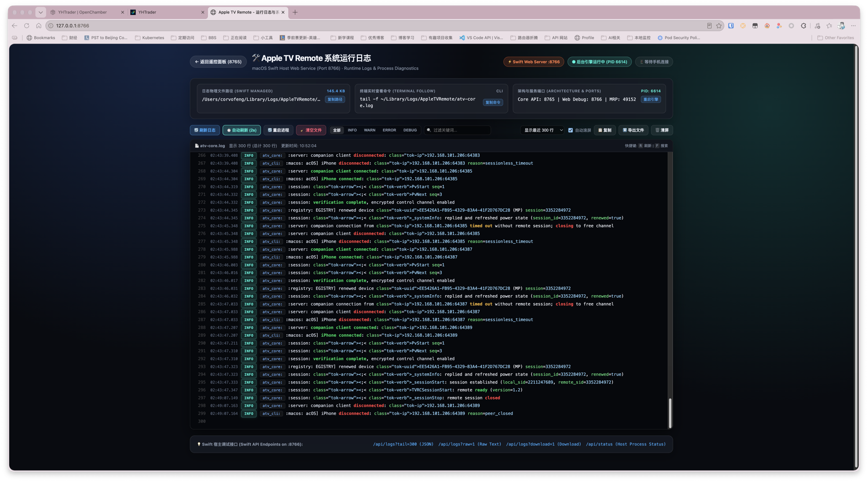Image resolution: width=868 pixels, height=482 pixels.
Task: Open the browser profile avatar
Action: point(841,26)
